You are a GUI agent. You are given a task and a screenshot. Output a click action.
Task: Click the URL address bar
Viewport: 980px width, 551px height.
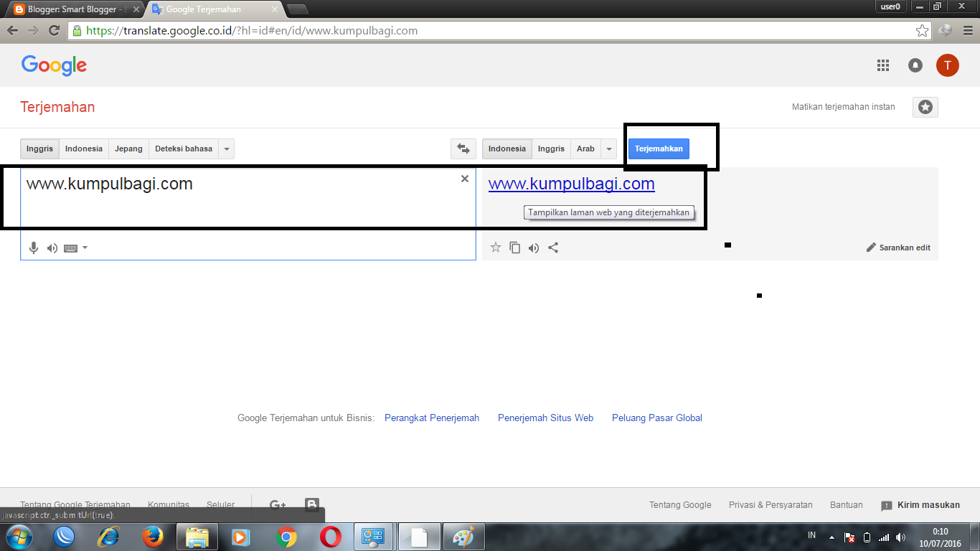[491, 31]
